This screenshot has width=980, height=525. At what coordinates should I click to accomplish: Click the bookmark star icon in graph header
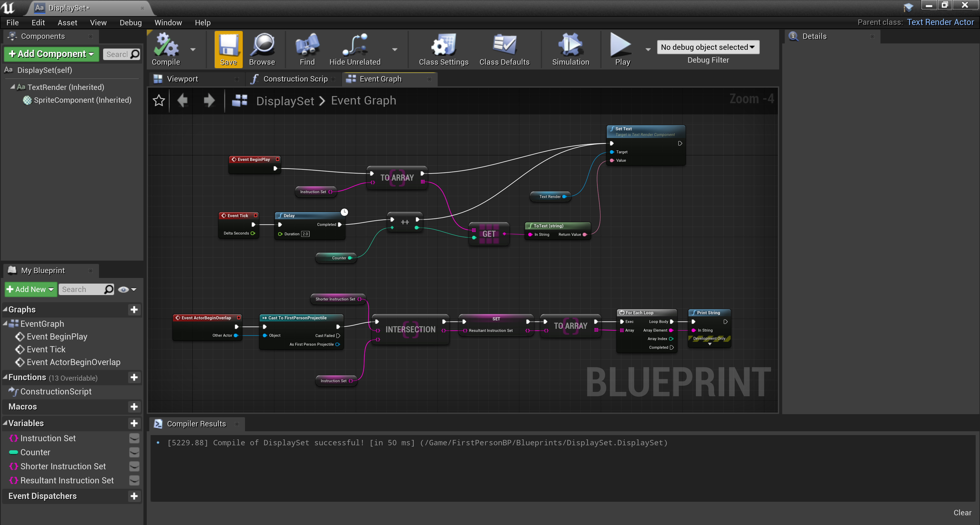pyautogui.click(x=159, y=100)
